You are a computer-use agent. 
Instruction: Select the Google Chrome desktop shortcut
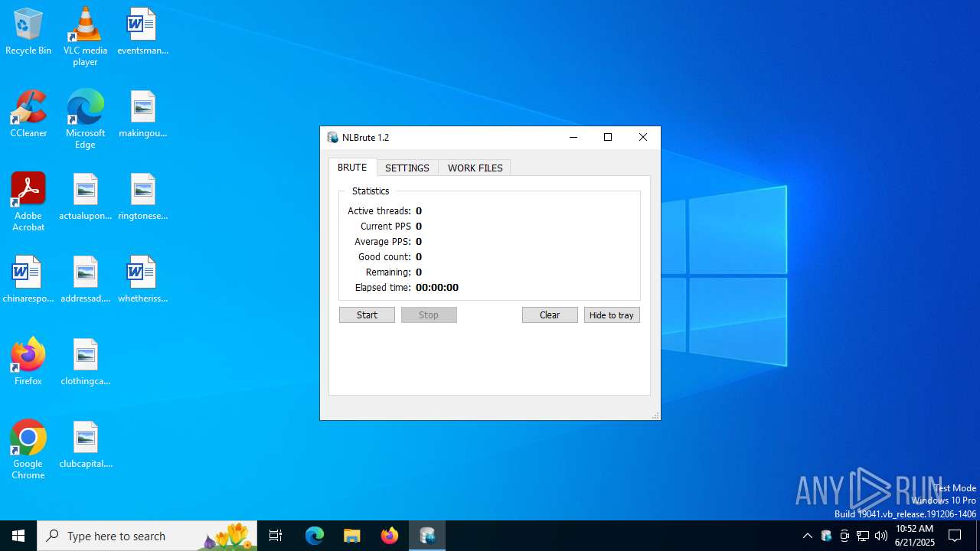coord(28,450)
